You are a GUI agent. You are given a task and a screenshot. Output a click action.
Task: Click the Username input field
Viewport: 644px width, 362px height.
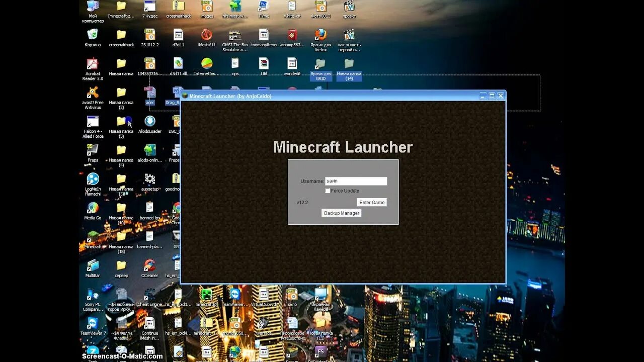356,181
